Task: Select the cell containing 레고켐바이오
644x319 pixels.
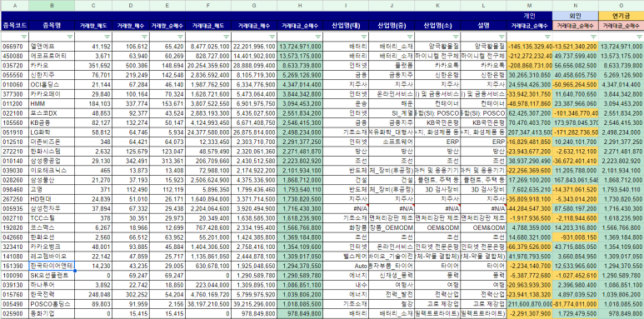Action: [52, 256]
